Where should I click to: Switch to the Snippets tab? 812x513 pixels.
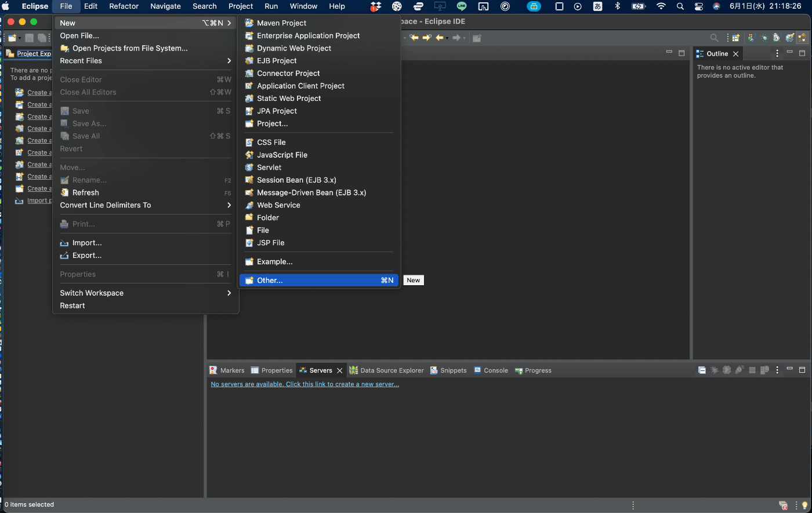pyautogui.click(x=448, y=370)
